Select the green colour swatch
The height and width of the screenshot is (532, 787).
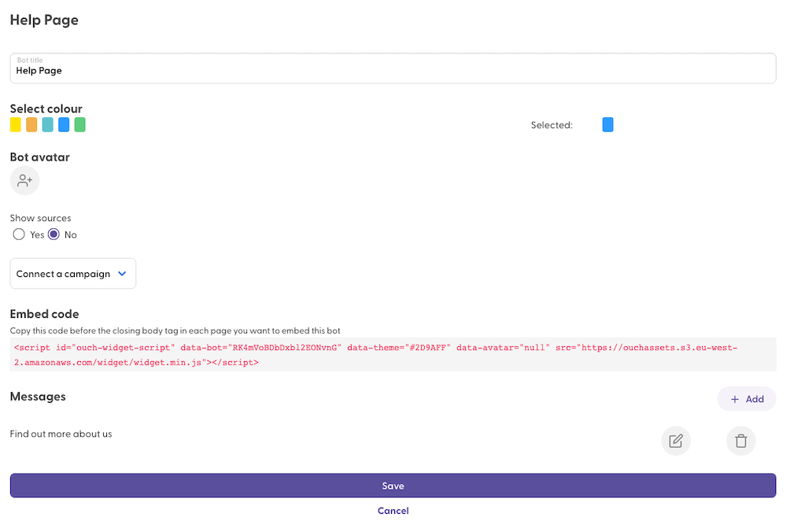79,124
